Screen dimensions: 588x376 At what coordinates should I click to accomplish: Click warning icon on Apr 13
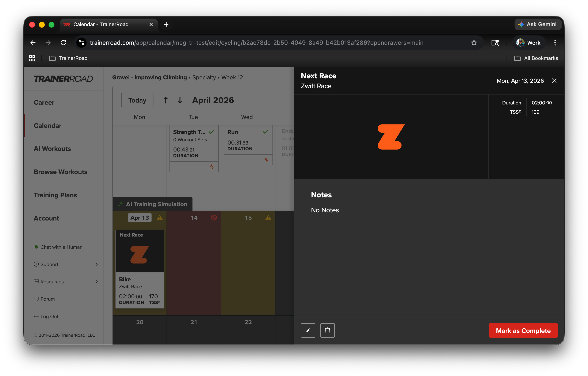(x=160, y=218)
